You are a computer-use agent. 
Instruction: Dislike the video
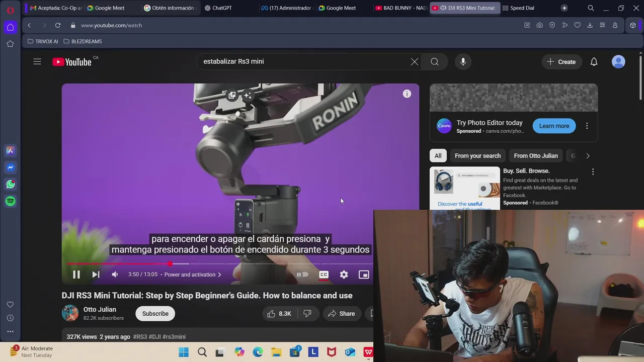pos(307,314)
